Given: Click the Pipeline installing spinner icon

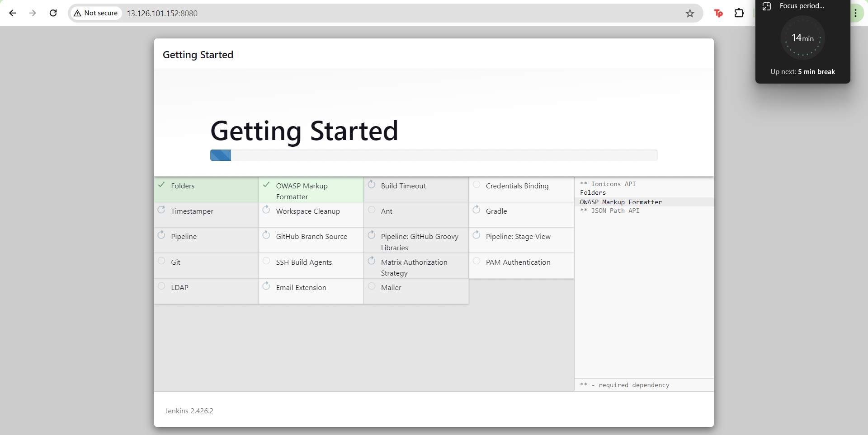Looking at the screenshot, I should click(161, 235).
